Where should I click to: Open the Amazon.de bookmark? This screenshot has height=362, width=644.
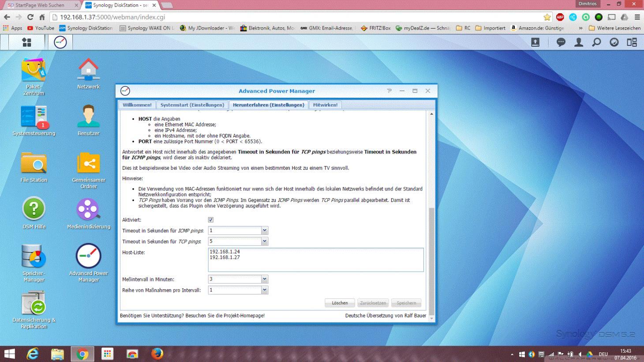537,28
